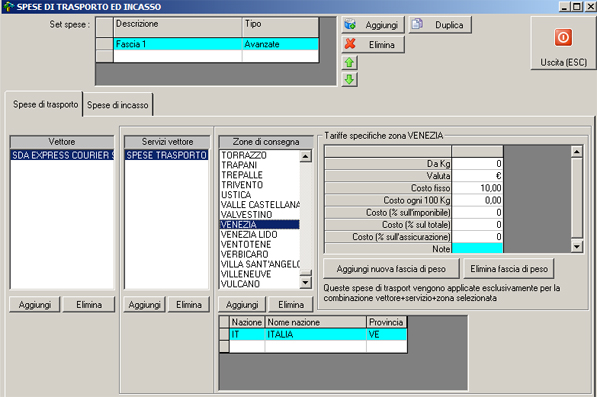Click the Valuta value cell showing €
The height and width of the screenshot is (397, 597).
click(477, 176)
